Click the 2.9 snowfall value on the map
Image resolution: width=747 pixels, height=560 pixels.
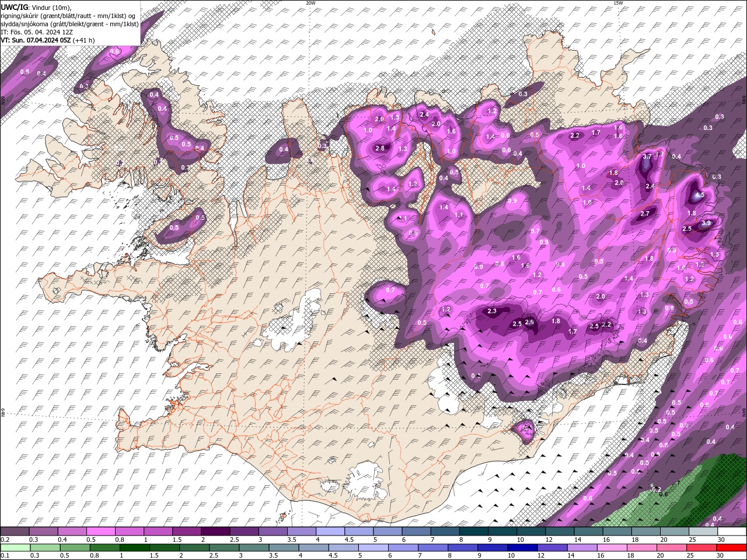(x=530, y=322)
